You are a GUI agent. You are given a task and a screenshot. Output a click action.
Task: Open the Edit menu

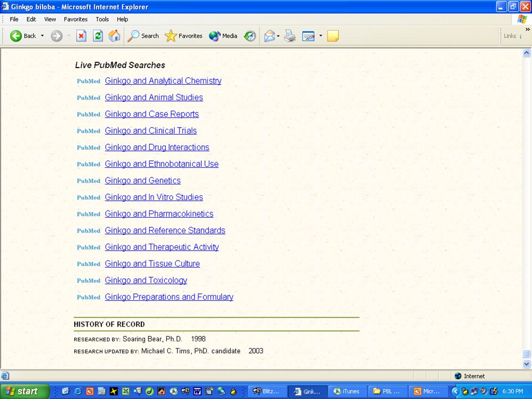[x=31, y=19]
